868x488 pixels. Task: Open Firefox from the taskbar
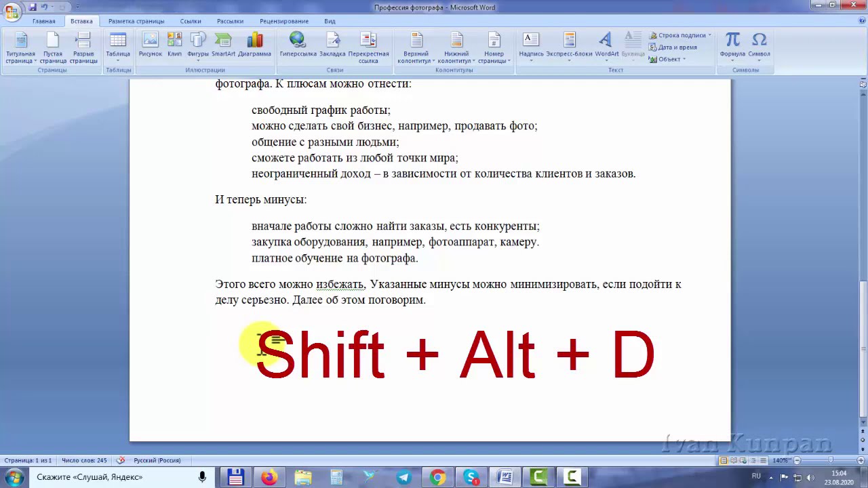pos(269,478)
